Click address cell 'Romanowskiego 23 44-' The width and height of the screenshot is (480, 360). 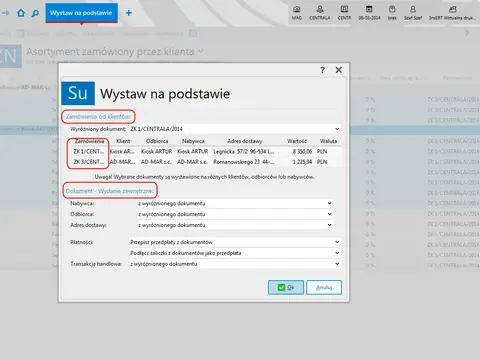pyautogui.click(x=244, y=162)
